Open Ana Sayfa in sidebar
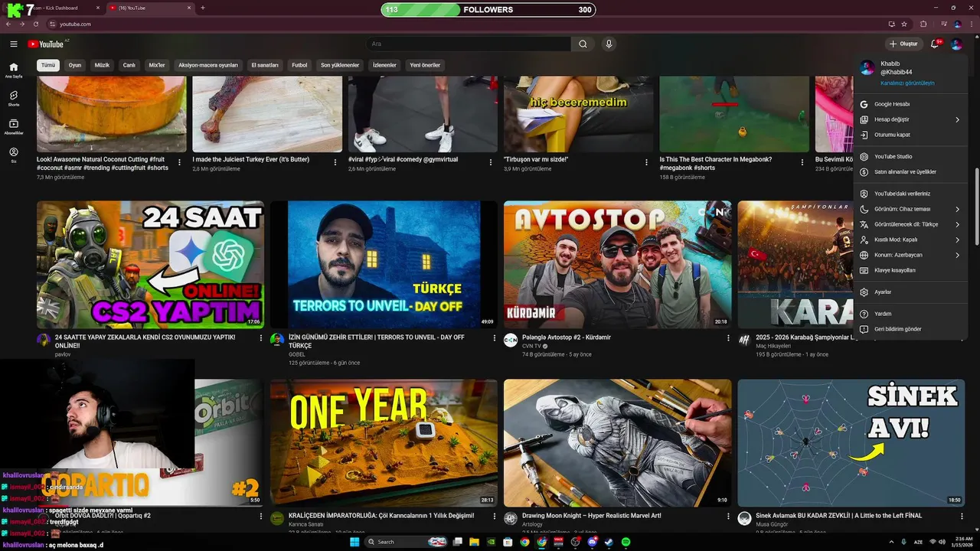This screenshot has height=551, width=980. [14, 70]
